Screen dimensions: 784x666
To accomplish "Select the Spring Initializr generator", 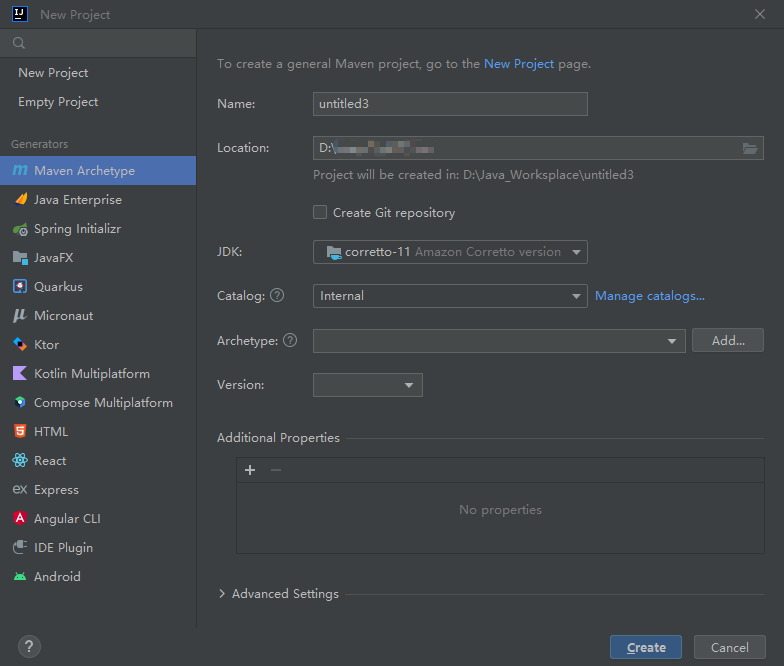I will [77, 229].
